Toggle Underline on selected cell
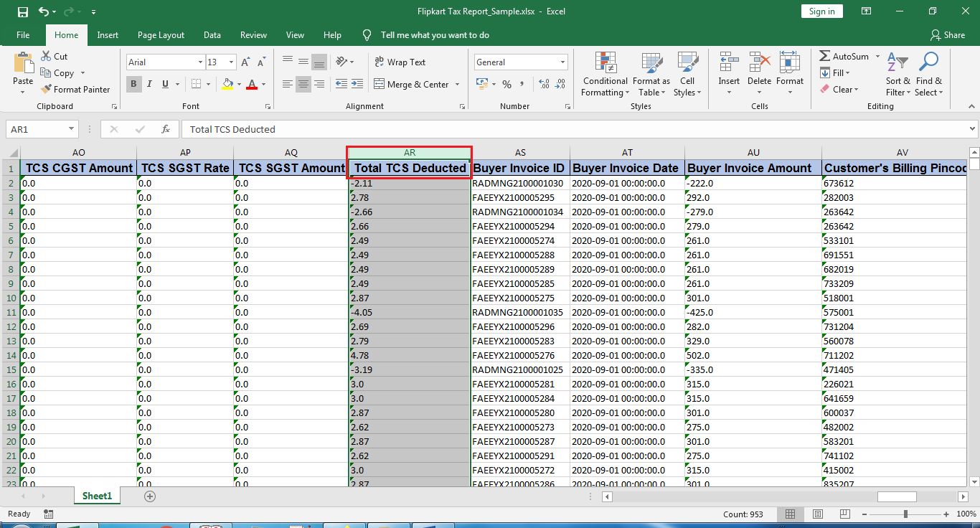Image resolution: width=980 pixels, height=528 pixels. [164, 84]
